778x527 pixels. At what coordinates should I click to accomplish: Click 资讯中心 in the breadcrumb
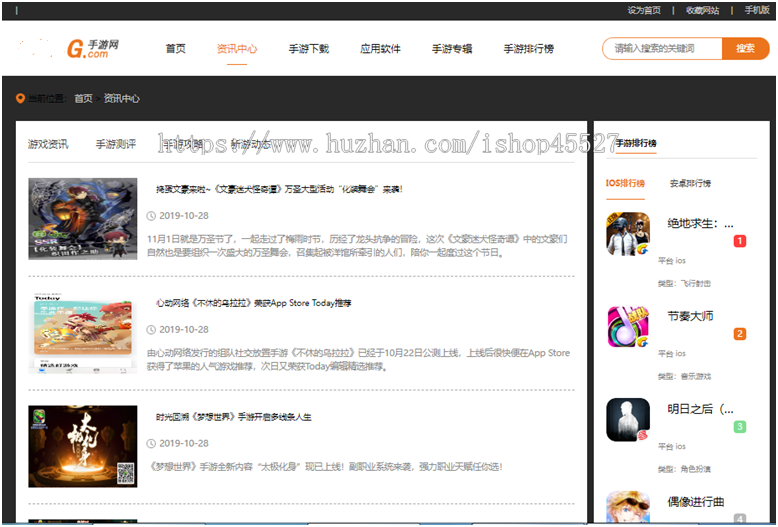coord(122,98)
